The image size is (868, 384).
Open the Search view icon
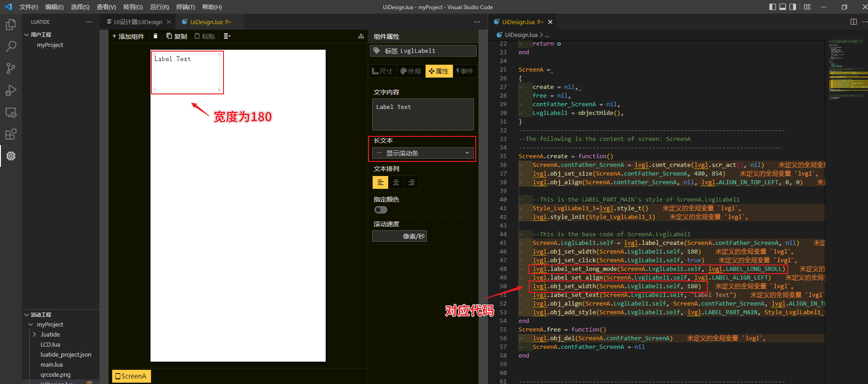pyautogui.click(x=11, y=46)
